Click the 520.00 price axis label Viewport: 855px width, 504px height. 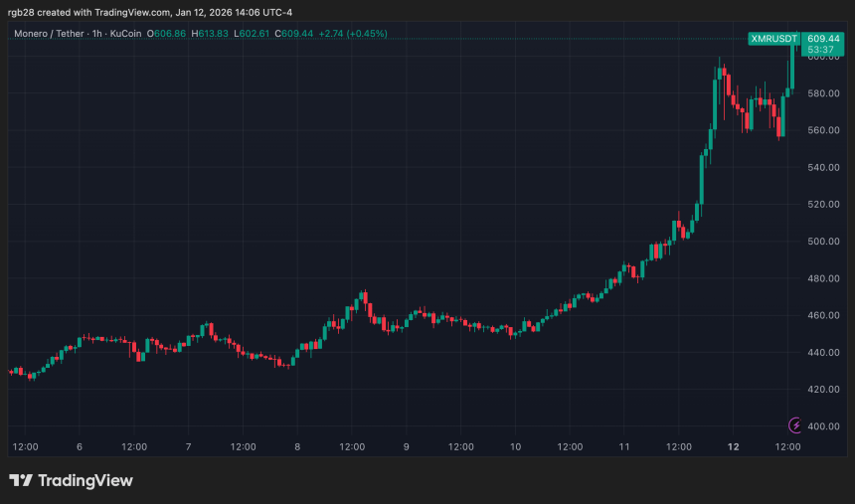(x=821, y=205)
